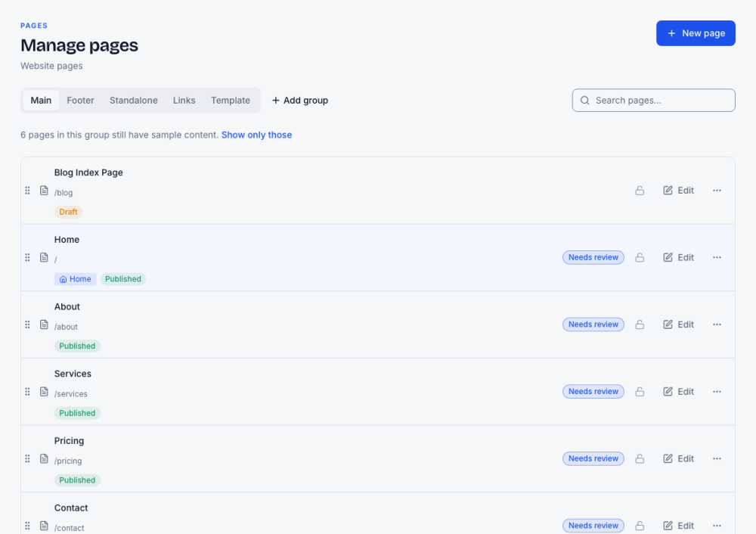Click the Needs review badge on About row
The image size is (756, 534).
[593, 324]
